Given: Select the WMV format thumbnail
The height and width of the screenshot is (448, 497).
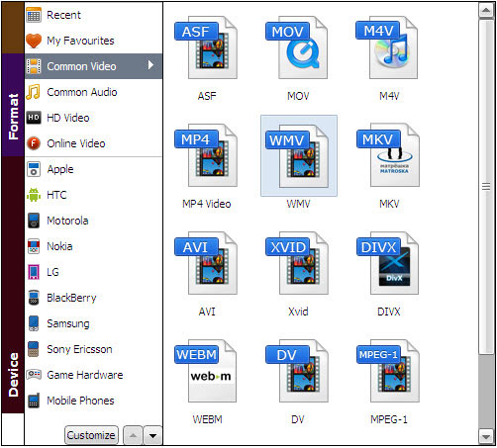Looking at the screenshot, I should (x=299, y=155).
